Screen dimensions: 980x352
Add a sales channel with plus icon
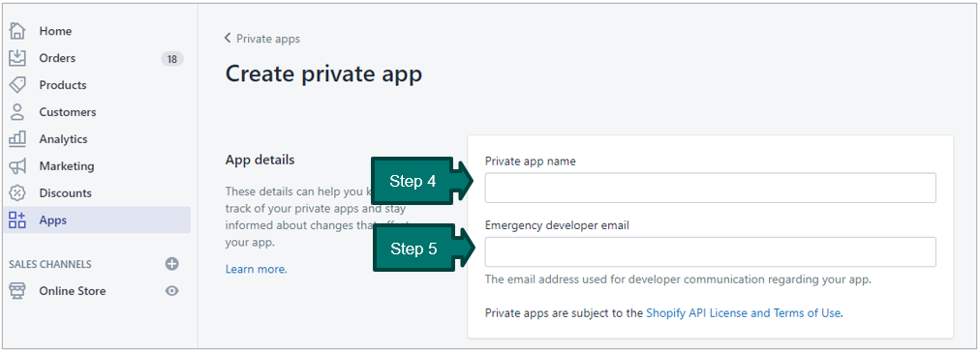pos(171,264)
